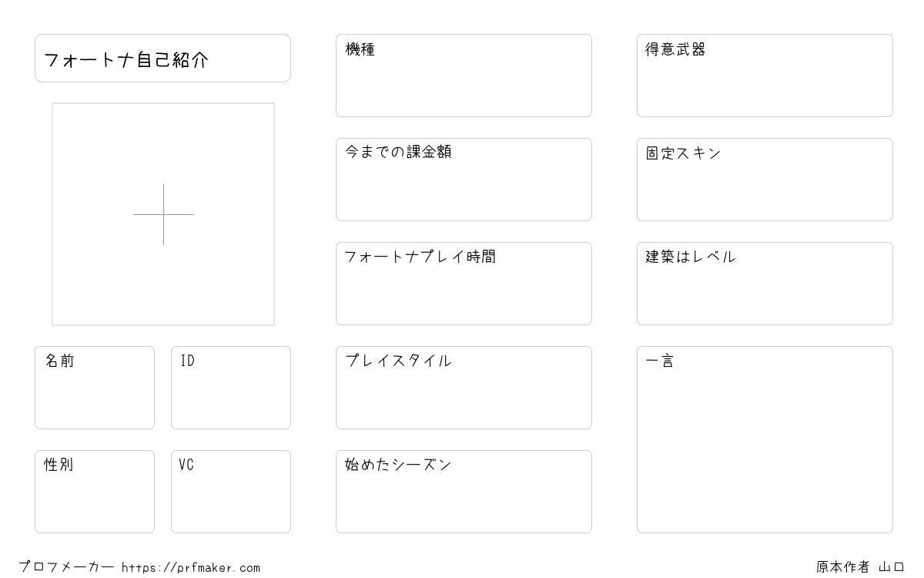Image resolution: width=924 pixels, height=578 pixels.
Task: Click the plus crosshair in image placeholder
Action: (163, 214)
